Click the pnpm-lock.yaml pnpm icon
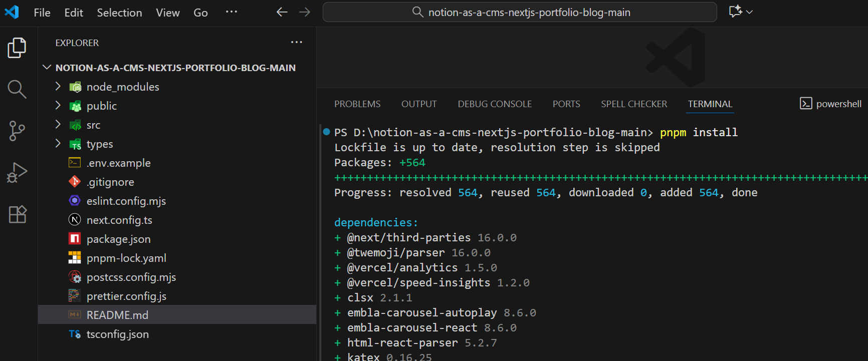The width and height of the screenshot is (868, 361). 75,258
